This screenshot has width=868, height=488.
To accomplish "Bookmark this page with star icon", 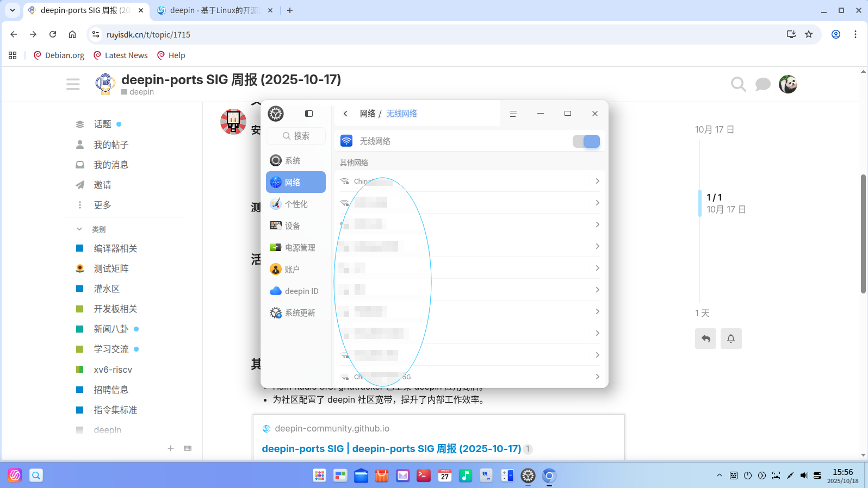I will (809, 34).
